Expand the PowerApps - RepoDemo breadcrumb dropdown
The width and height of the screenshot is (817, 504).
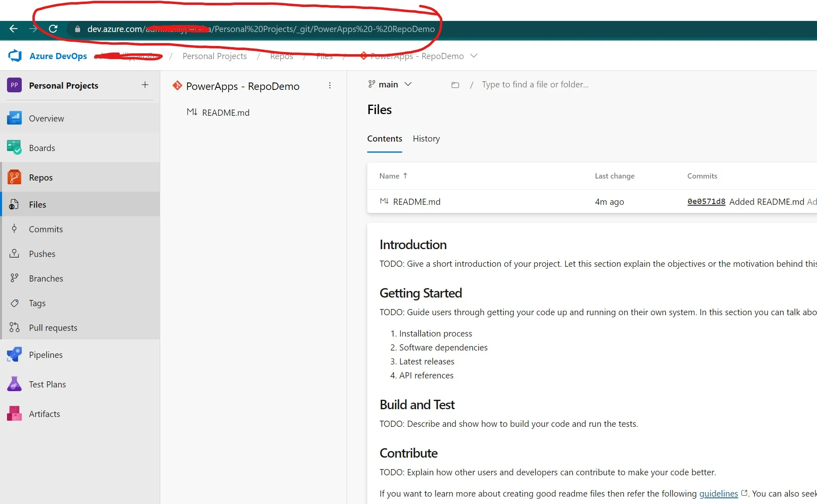point(474,56)
